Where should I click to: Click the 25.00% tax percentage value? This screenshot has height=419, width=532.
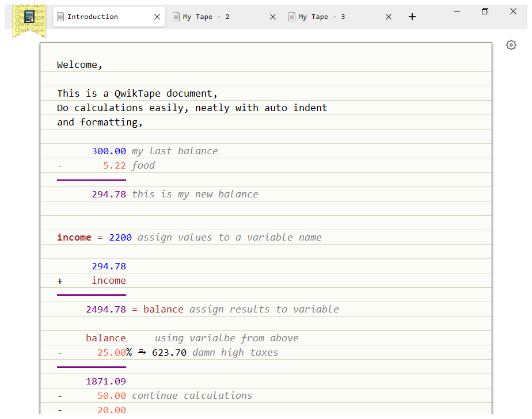pyautogui.click(x=114, y=353)
